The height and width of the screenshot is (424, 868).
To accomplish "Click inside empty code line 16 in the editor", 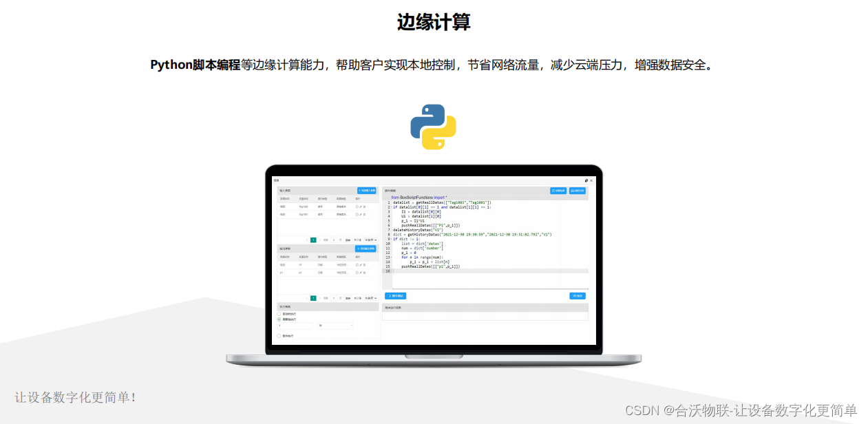I will (490, 271).
